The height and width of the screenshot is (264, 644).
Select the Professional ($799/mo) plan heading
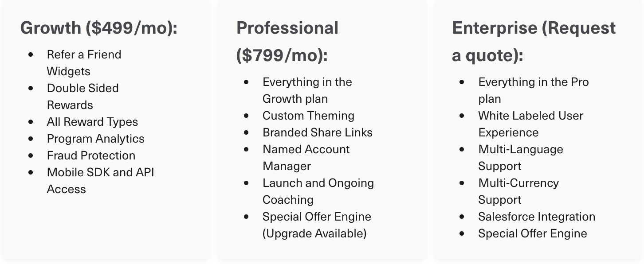pyautogui.click(x=287, y=42)
